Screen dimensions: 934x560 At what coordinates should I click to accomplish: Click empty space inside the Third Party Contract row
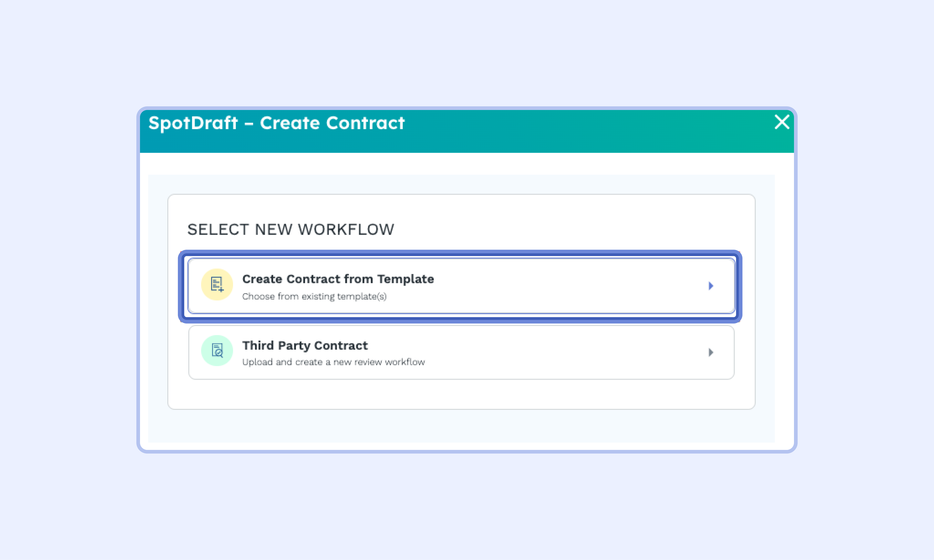point(566,352)
